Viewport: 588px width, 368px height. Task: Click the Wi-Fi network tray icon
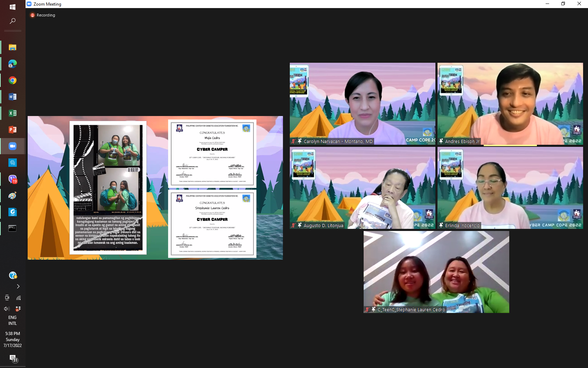click(19, 298)
